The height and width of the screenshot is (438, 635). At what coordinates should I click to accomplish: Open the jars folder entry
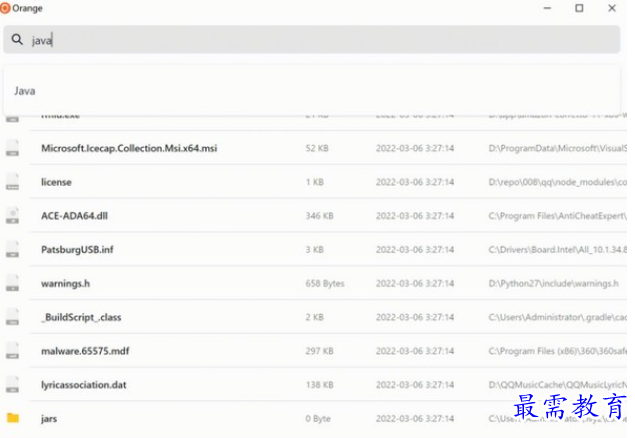pos(49,418)
